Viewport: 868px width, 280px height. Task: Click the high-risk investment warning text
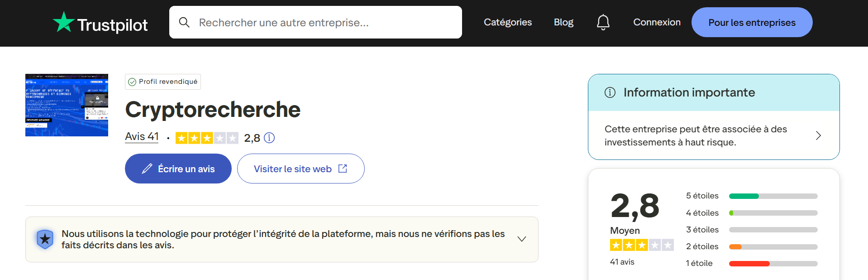(696, 135)
